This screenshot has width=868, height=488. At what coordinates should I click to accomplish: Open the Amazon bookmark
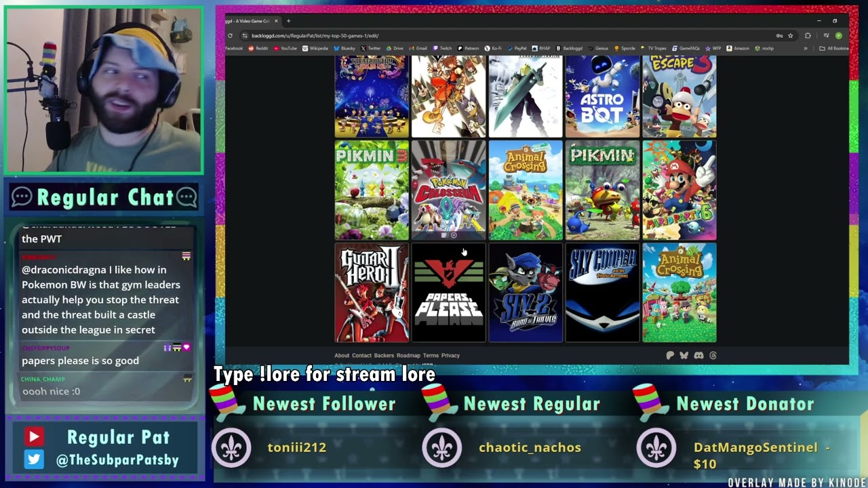point(738,48)
